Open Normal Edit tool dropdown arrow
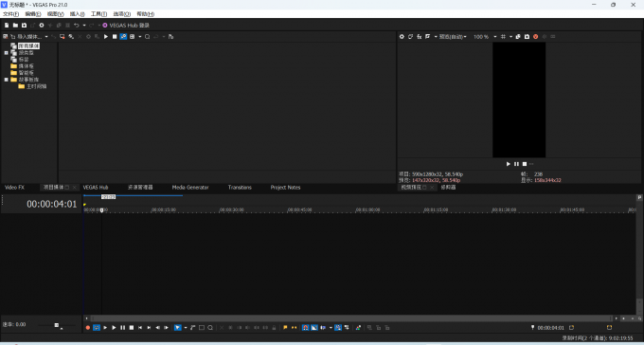 click(x=186, y=328)
